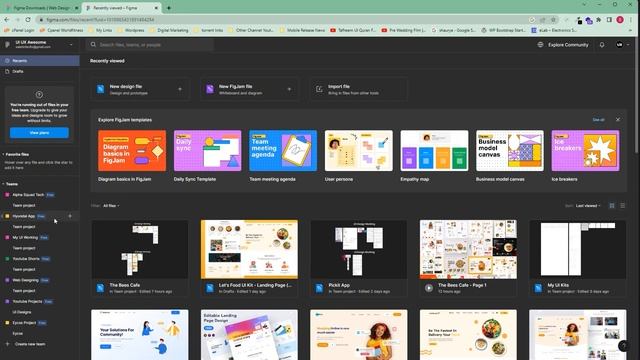Screen dimensions: 640x360
Task: Focus the Search files, teams, or people field
Action: click(x=150, y=44)
